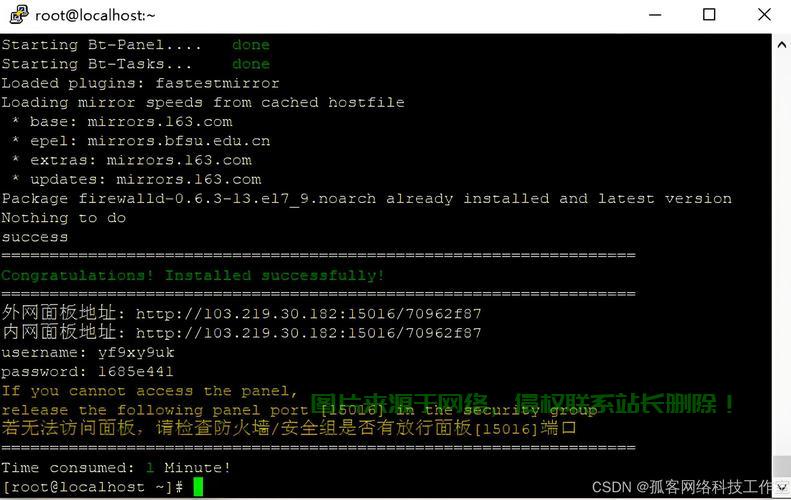791x500 pixels.
Task: Click the Starting Bt-Panel done line
Action: 135,45
